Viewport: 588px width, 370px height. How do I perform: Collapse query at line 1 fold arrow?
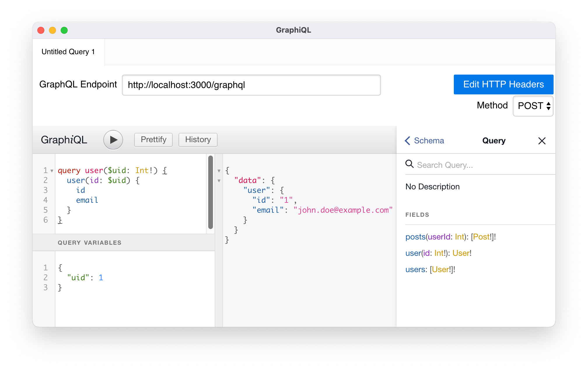tap(52, 171)
